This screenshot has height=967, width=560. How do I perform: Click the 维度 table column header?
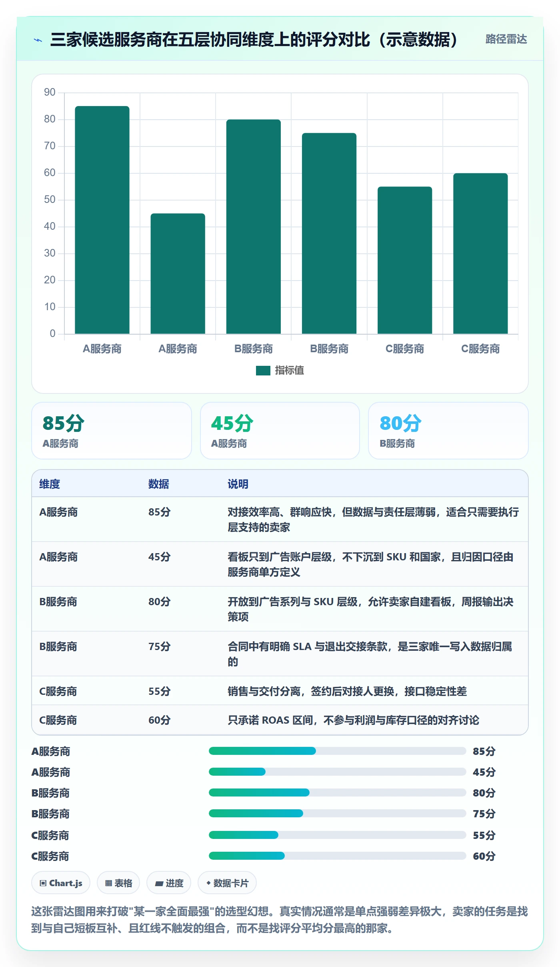[x=50, y=484]
